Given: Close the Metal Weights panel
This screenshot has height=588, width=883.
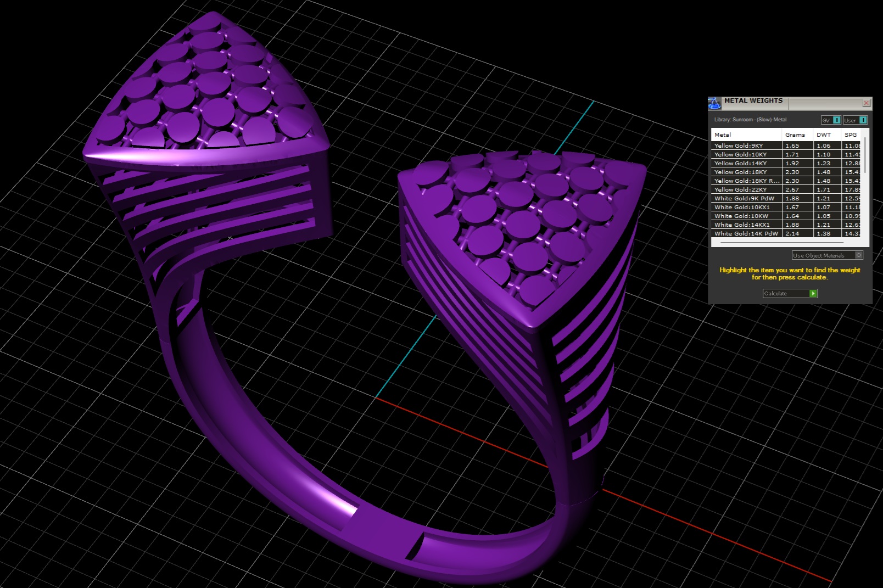Looking at the screenshot, I should pyautogui.click(x=866, y=103).
